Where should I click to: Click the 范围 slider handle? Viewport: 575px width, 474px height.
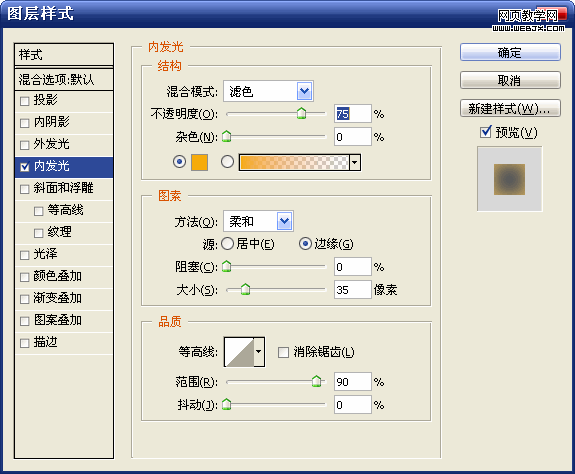tap(316, 381)
